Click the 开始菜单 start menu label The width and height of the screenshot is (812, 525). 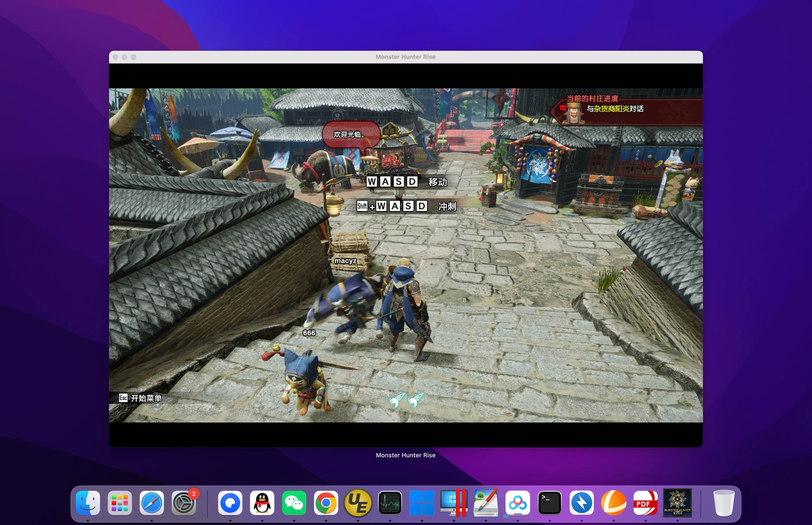tap(146, 398)
